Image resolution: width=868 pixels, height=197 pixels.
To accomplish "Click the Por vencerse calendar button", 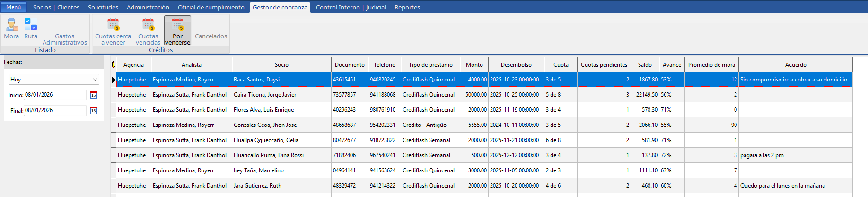I will (177, 30).
